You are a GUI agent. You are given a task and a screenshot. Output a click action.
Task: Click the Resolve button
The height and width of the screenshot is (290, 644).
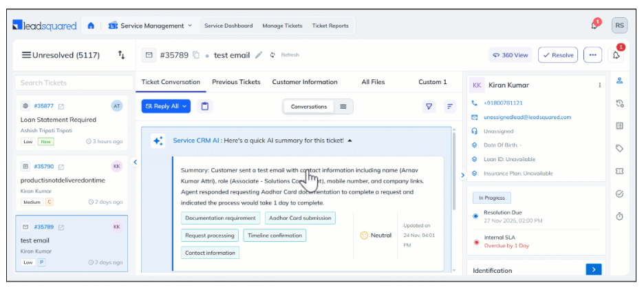click(557, 55)
